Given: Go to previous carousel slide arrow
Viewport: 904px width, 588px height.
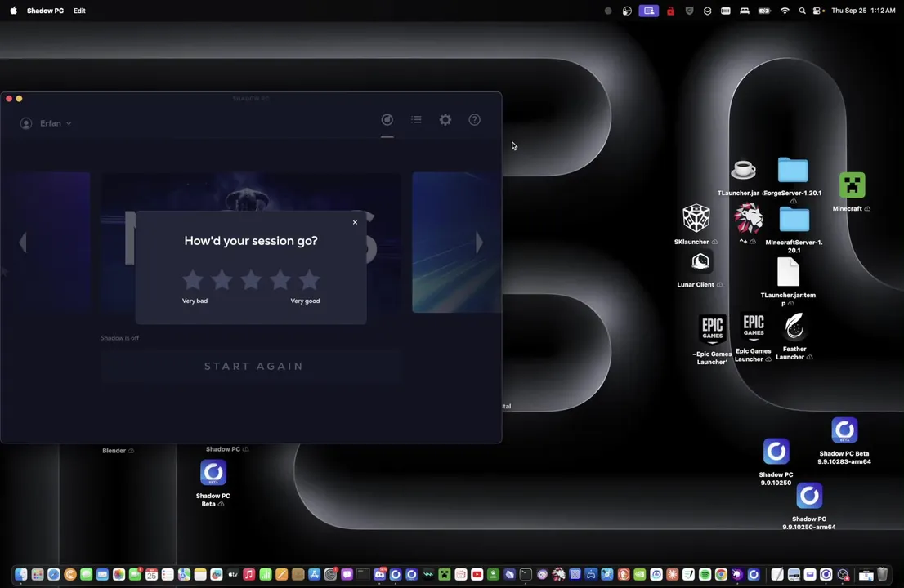Looking at the screenshot, I should [23, 243].
